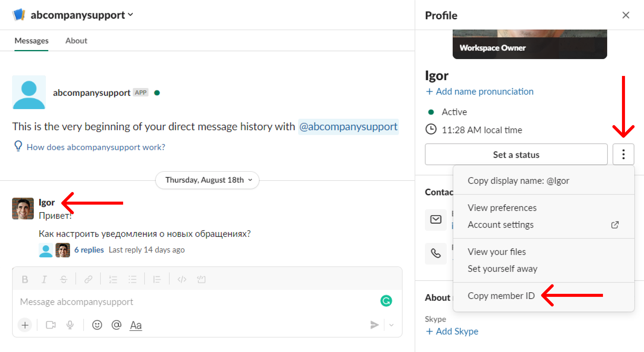Insert a link in the message

tap(88, 279)
